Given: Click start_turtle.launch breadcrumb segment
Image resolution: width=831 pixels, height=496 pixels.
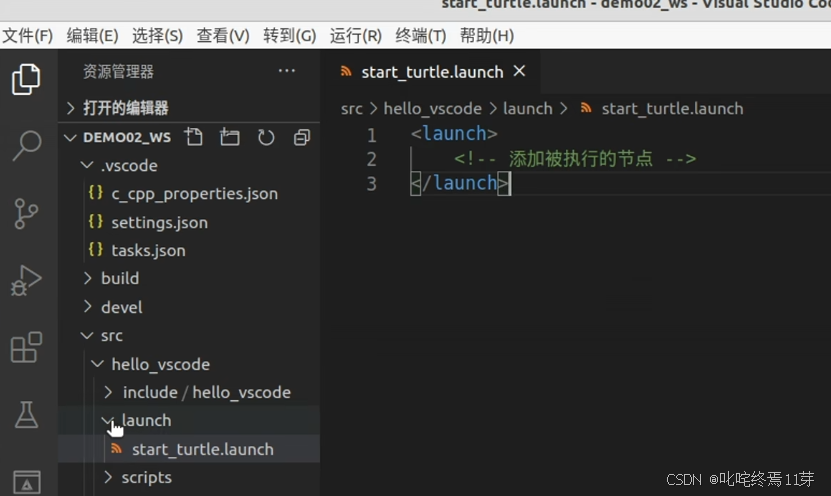Looking at the screenshot, I should [x=672, y=109].
